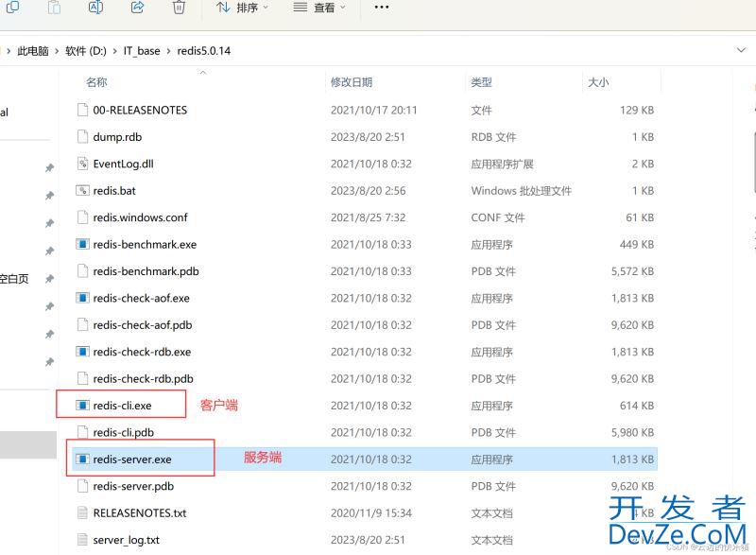The image size is (756, 555).
Task: Click the redis.bat batch file icon
Action: click(x=82, y=190)
